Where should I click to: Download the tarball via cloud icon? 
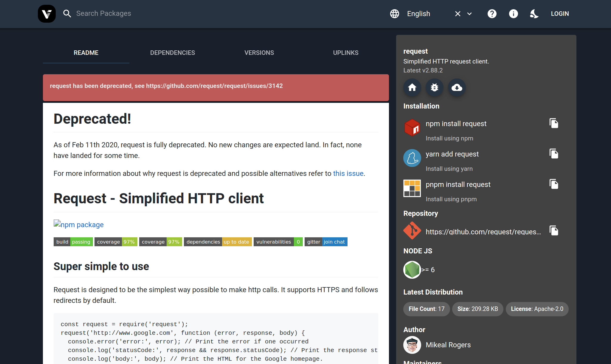click(x=457, y=87)
